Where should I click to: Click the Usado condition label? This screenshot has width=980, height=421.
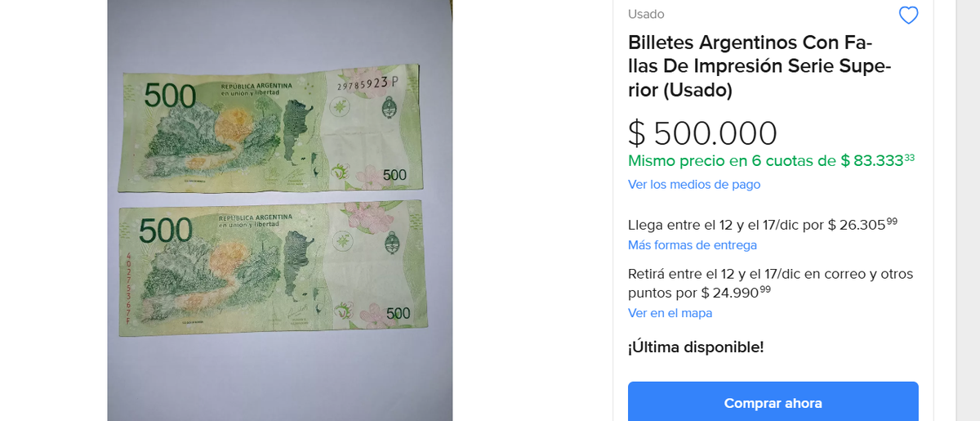tap(646, 14)
